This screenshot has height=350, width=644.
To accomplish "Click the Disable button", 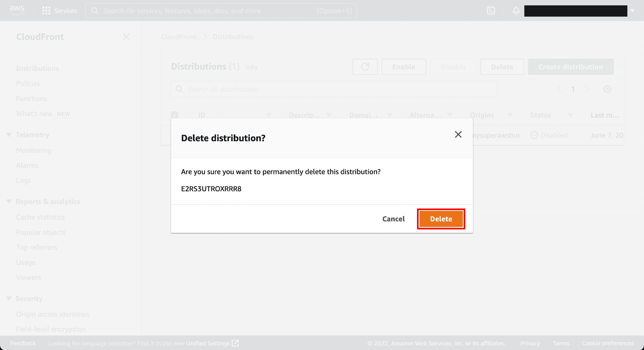I will pos(453,67).
